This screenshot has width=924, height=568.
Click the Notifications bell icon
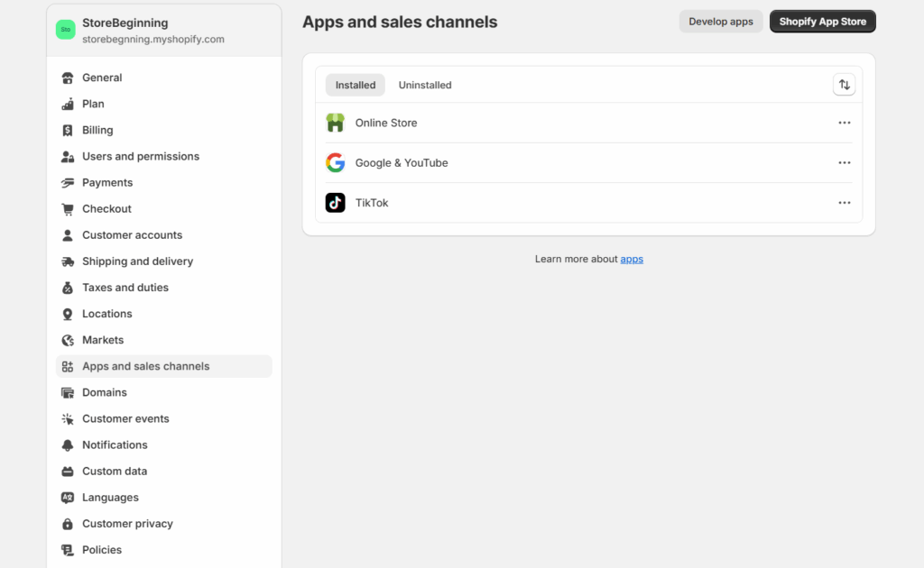pyautogui.click(x=68, y=445)
